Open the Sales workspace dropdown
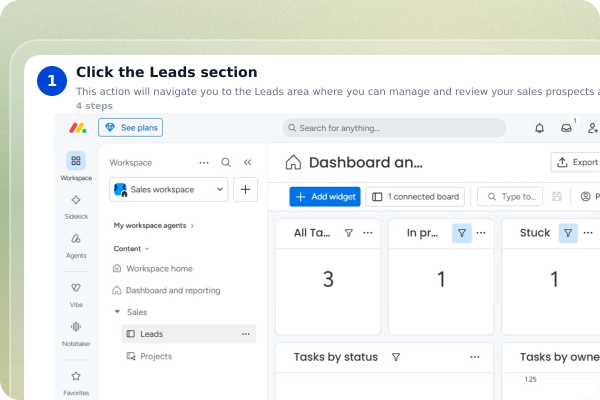 tap(169, 189)
